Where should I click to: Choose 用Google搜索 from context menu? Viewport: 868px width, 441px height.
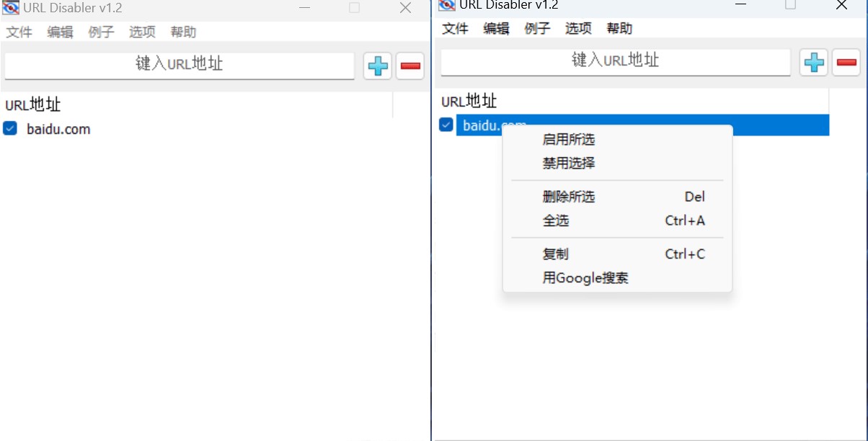click(x=617, y=277)
